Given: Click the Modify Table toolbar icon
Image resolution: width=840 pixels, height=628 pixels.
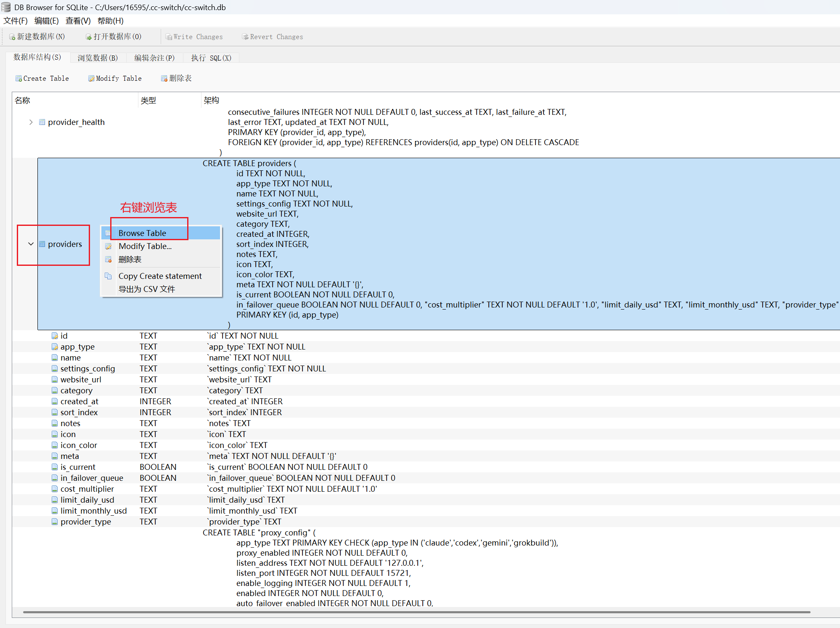Looking at the screenshot, I should click(91, 79).
